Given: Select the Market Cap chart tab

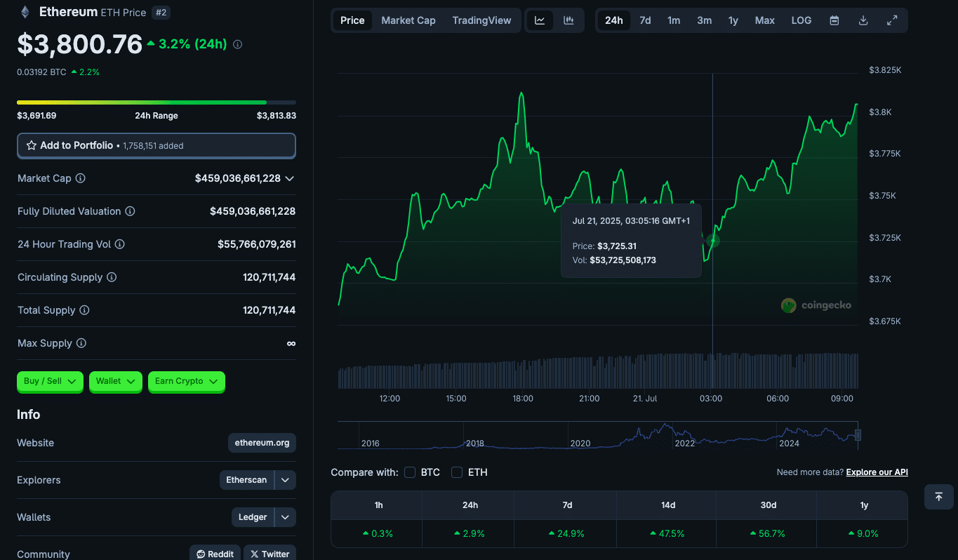Looking at the screenshot, I should click(x=408, y=20).
